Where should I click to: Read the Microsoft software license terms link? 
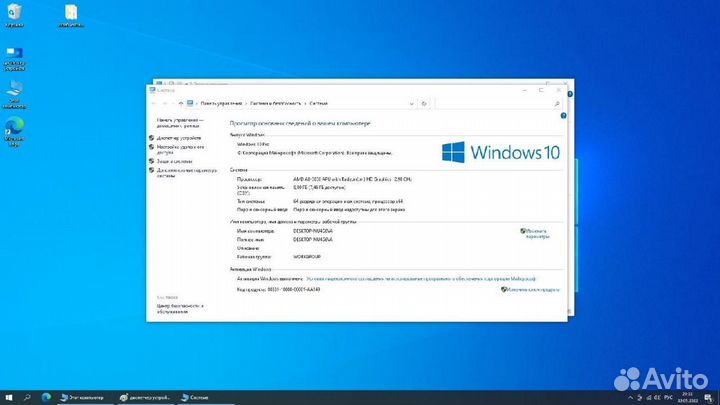(x=421, y=279)
